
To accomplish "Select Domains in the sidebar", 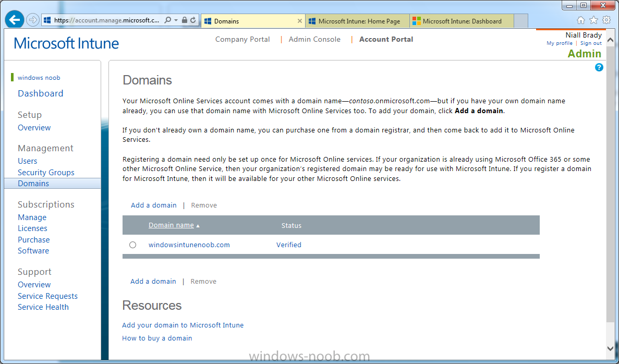I will (52, 184).
